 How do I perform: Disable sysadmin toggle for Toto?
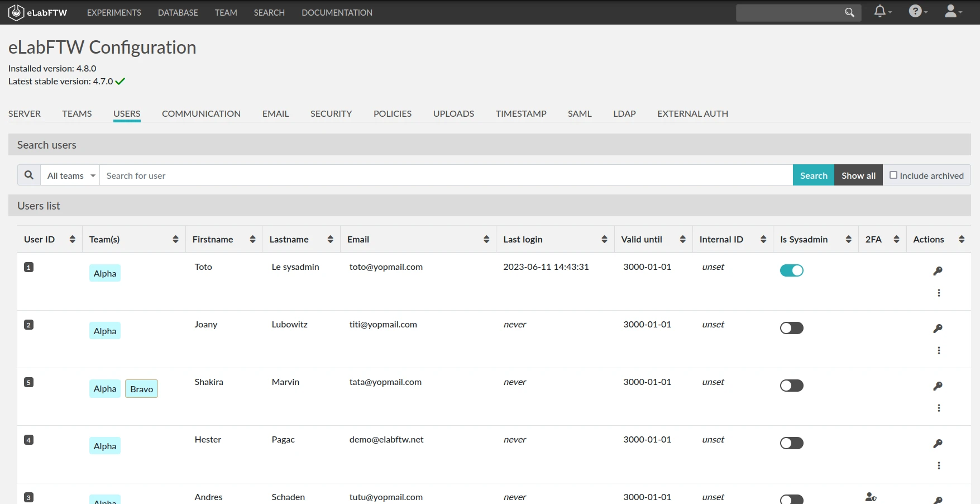point(792,270)
